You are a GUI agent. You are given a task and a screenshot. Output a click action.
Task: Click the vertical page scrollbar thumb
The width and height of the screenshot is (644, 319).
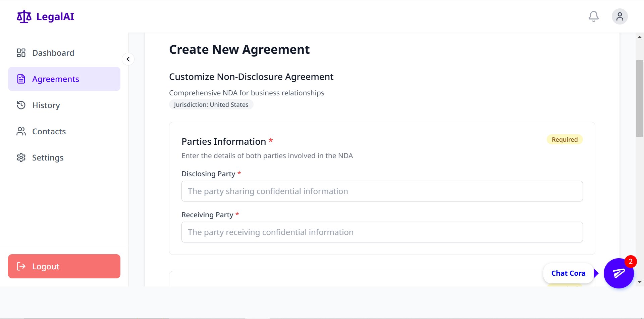pos(640,98)
